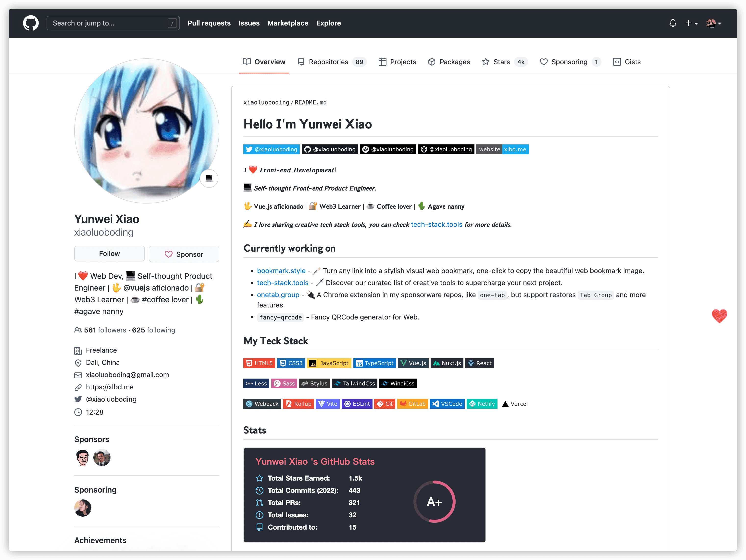Viewport: 746px width, 560px height.
Task: Open the sponsored user's avatar under Sponsoring
Action: pyautogui.click(x=83, y=508)
